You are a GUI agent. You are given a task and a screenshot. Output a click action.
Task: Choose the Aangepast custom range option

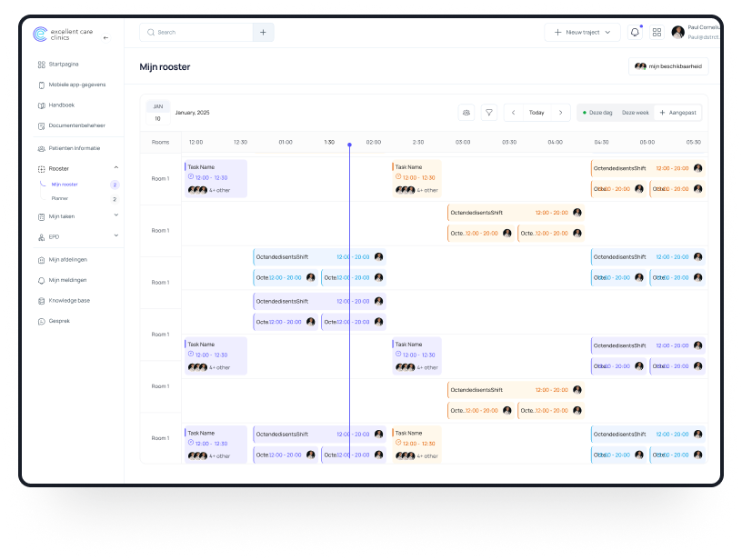677,113
